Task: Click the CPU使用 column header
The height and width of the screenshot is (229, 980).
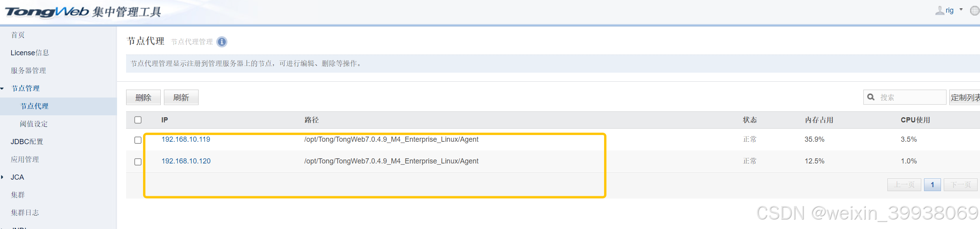Action: [x=915, y=120]
